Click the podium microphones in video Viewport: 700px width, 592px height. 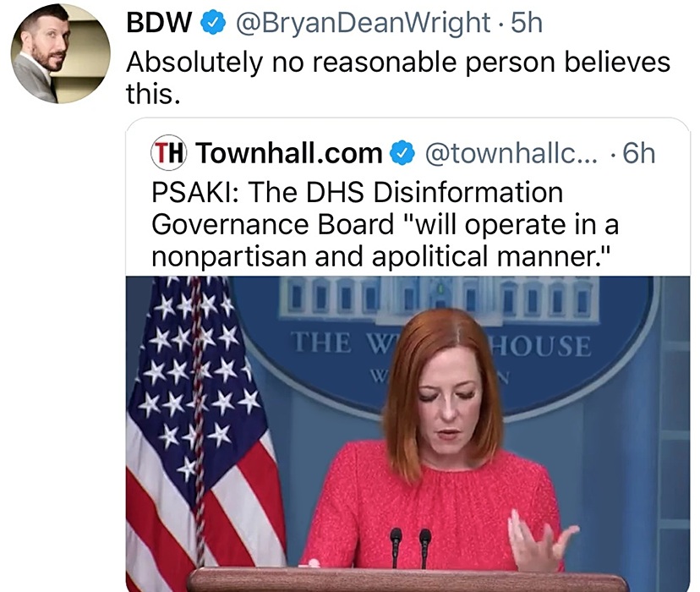[x=409, y=548]
